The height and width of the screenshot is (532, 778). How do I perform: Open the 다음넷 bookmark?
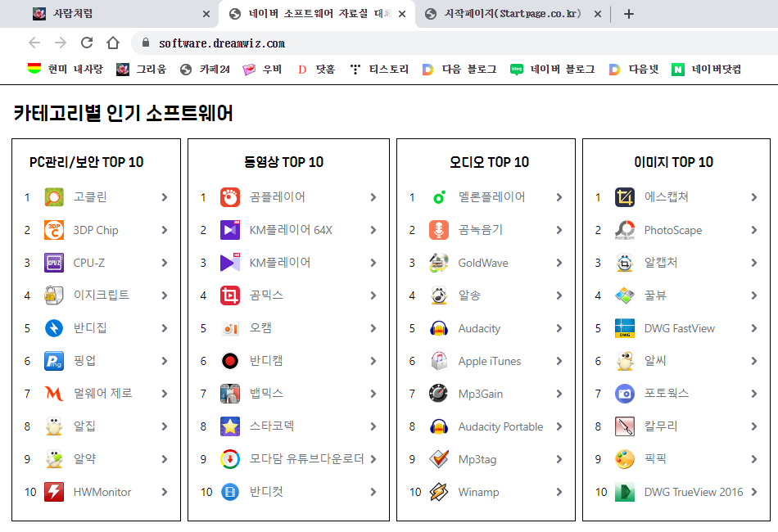coord(634,70)
